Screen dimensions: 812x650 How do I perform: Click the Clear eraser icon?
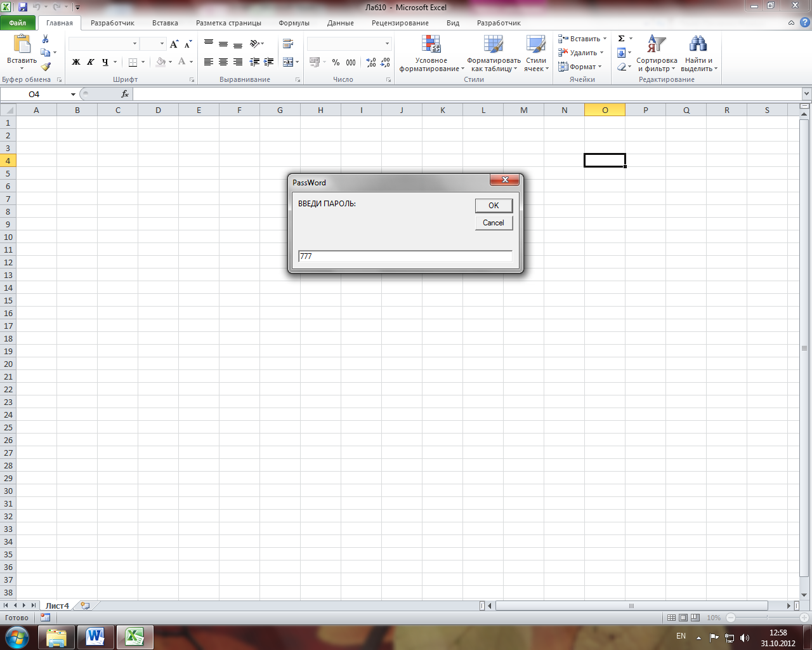click(x=622, y=67)
